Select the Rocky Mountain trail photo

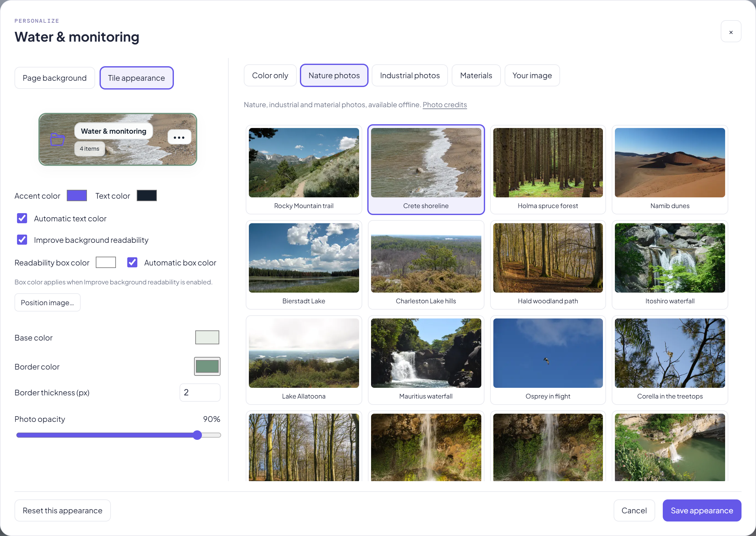click(304, 169)
